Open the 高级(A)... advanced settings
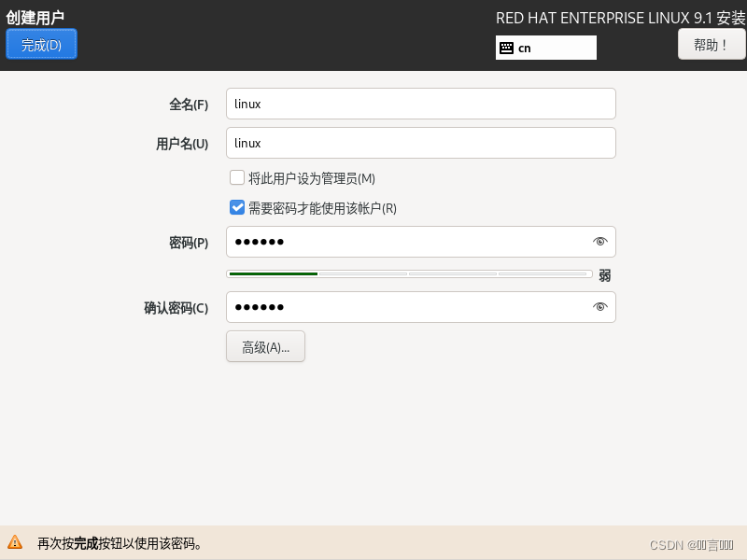747x560 pixels. pyautogui.click(x=265, y=346)
